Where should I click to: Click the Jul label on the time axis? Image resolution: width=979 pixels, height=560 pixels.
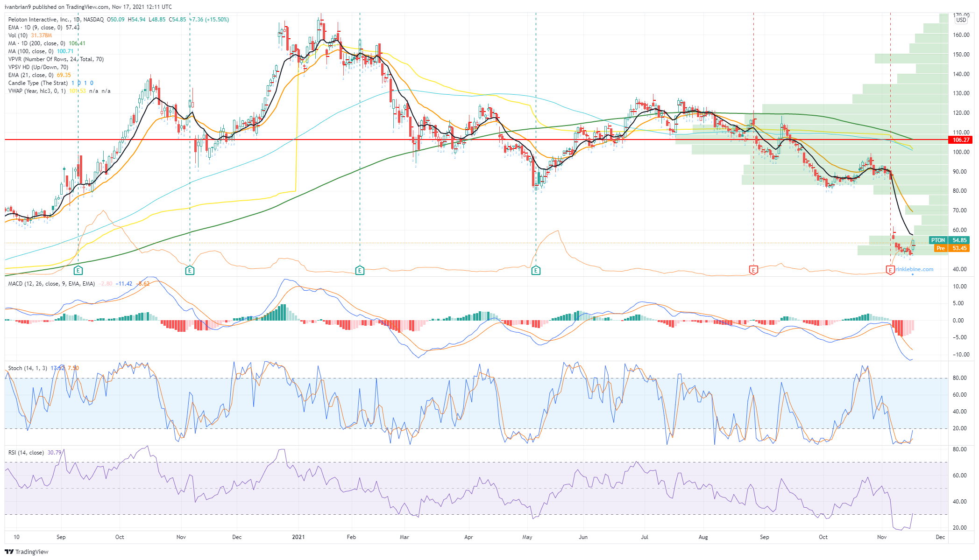point(645,537)
